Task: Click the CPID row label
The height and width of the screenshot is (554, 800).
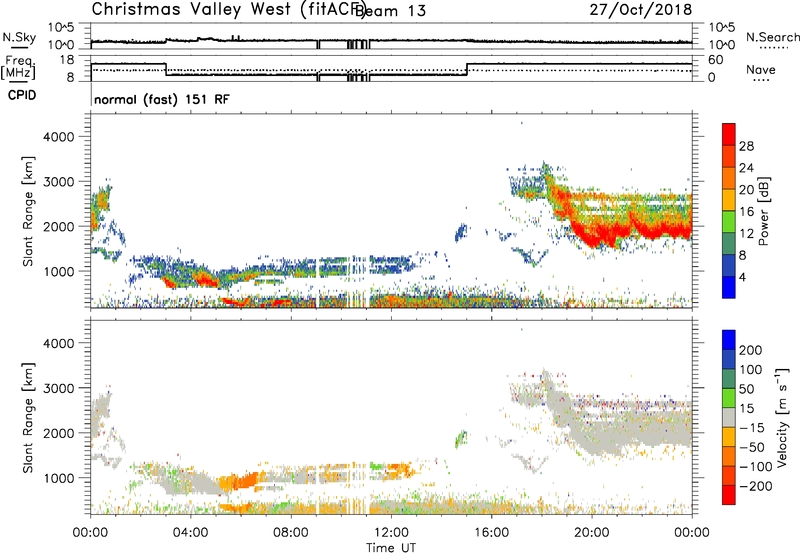Action: pyautogui.click(x=22, y=95)
